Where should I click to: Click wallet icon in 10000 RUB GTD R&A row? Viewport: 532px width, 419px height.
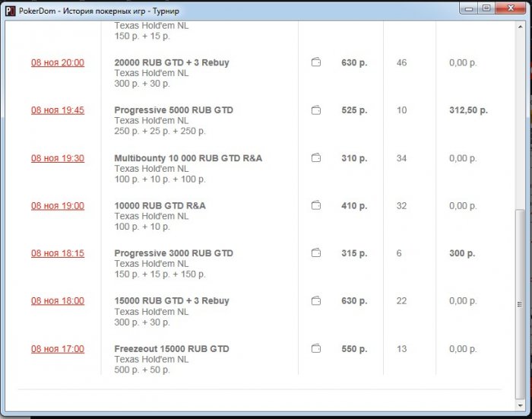tap(316, 205)
